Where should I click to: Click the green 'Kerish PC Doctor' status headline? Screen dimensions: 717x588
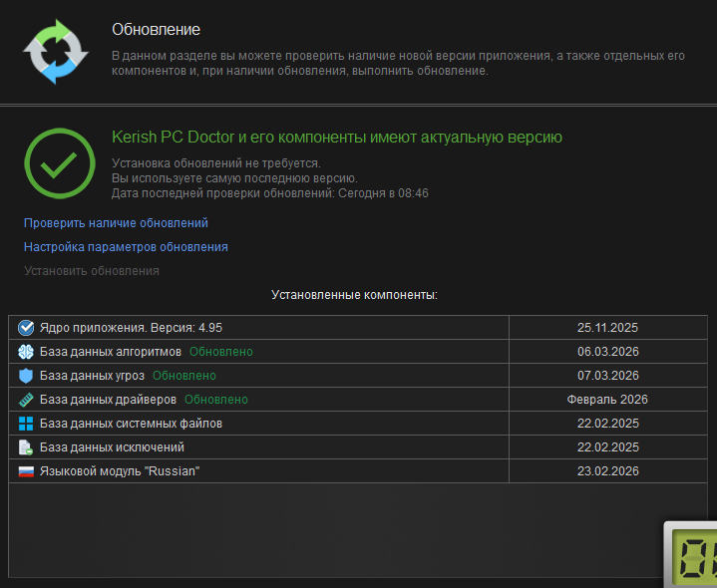tap(337, 138)
